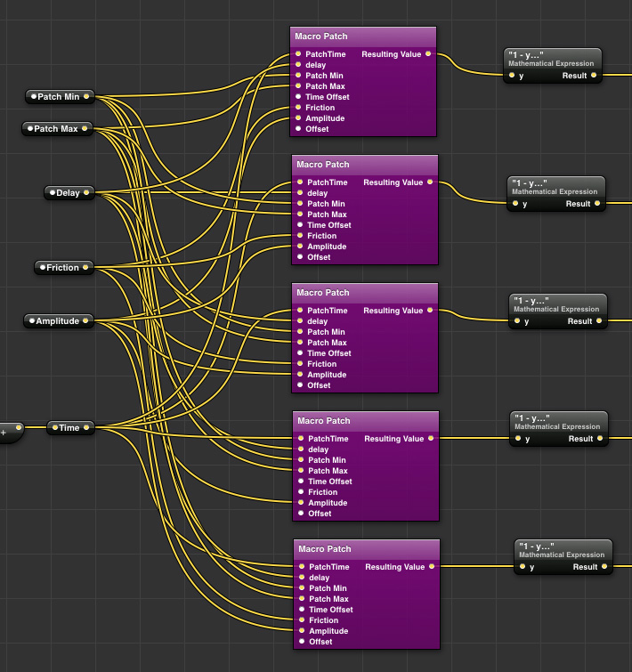Click Offset port on topmost Macro Patch

pyautogui.click(x=298, y=128)
